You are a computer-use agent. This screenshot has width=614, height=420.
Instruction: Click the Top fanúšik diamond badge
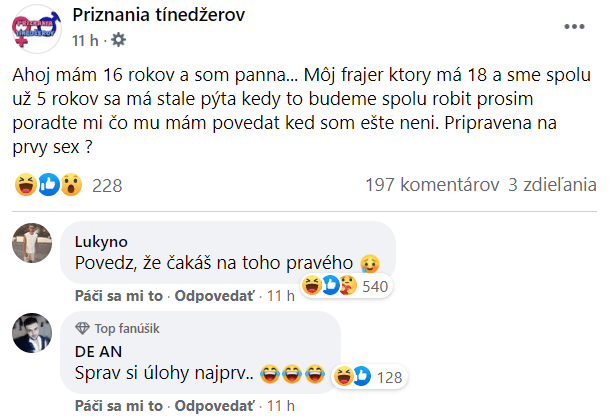click(x=82, y=328)
